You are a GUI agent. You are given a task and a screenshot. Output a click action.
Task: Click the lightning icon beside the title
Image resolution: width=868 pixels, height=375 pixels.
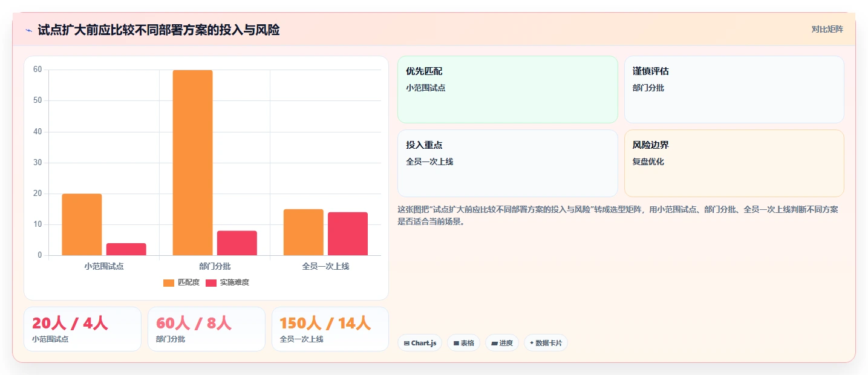click(28, 30)
